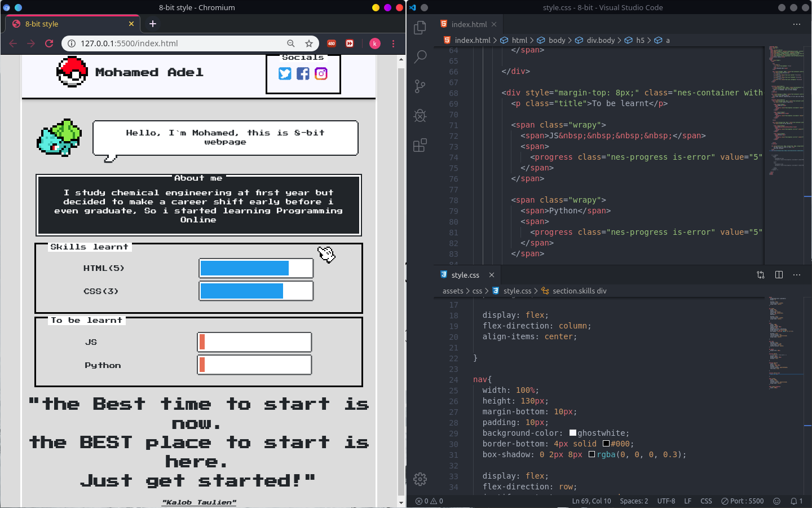Viewport: 812px width, 508px height.
Task: Click the Kalob Taulien link
Action: 198,502
